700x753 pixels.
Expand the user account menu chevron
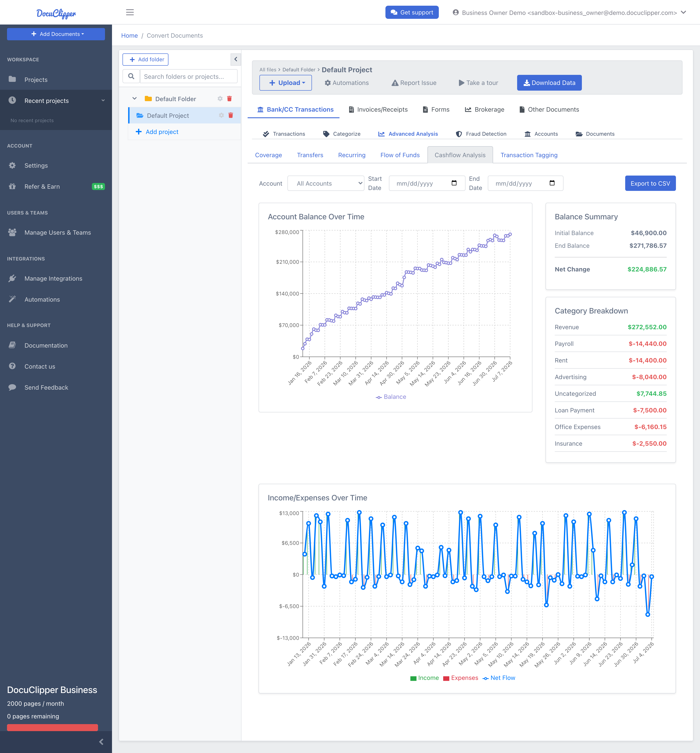683,12
